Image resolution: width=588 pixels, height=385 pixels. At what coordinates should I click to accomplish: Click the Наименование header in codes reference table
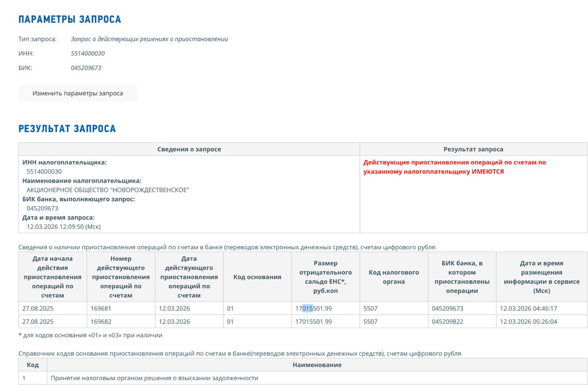click(317, 365)
